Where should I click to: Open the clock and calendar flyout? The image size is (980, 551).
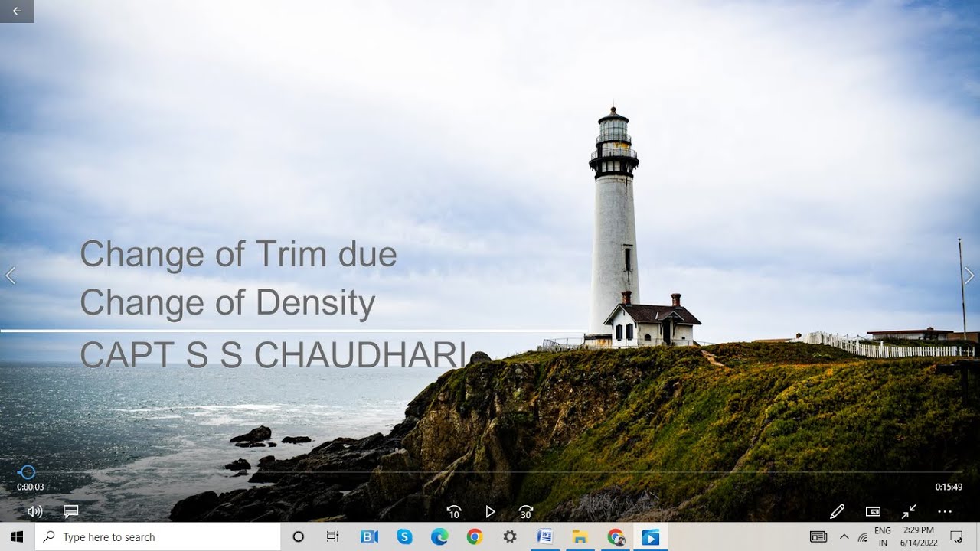pyautogui.click(x=919, y=536)
